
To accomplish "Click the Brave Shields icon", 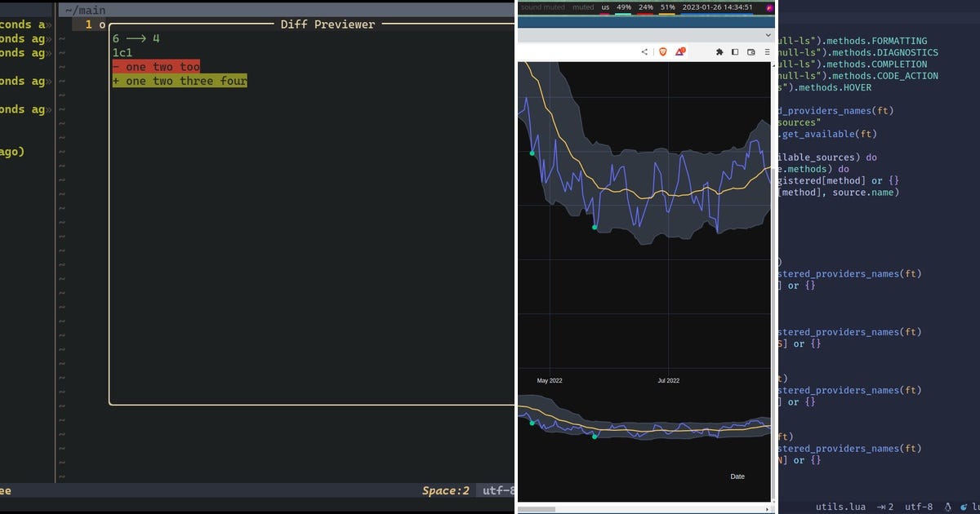I will point(664,51).
